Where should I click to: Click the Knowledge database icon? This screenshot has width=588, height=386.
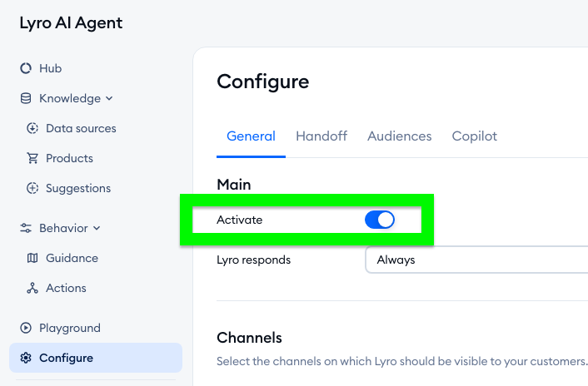(26, 98)
